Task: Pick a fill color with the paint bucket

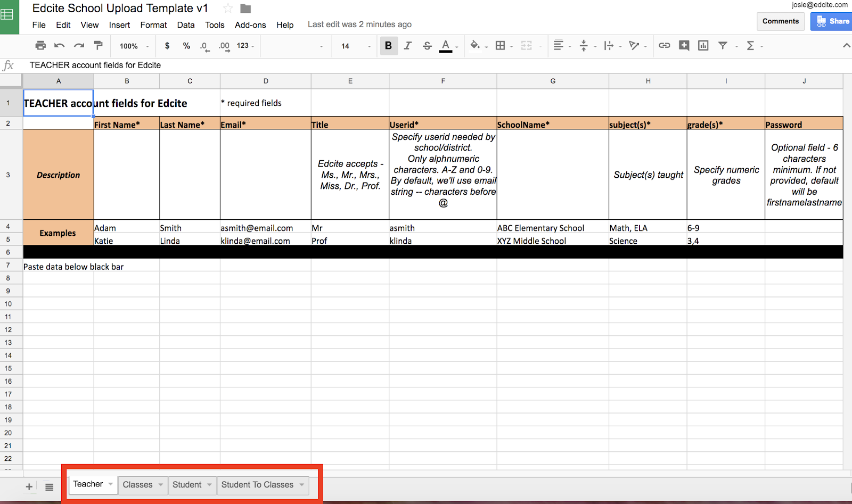Action: click(475, 46)
